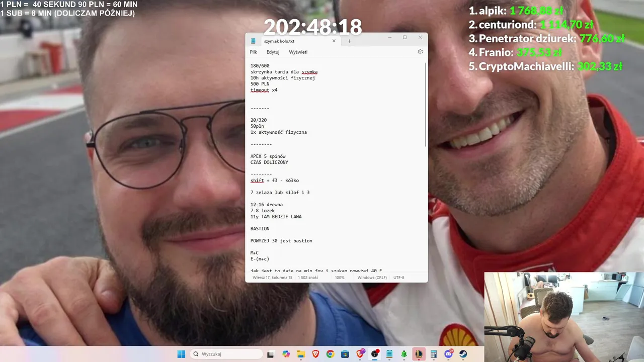The height and width of the screenshot is (362, 644).
Task: Click the line 'E-(m+c)'
Action: coord(260,259)
